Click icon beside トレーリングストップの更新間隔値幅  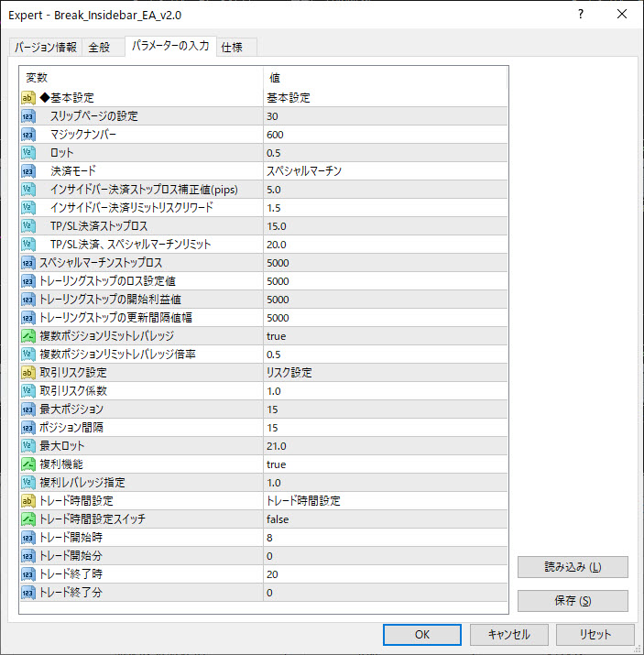click(x=28, y=318)
